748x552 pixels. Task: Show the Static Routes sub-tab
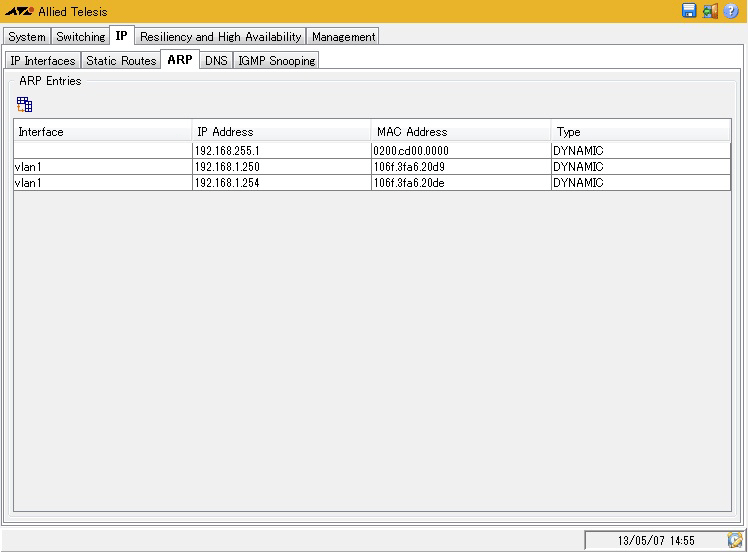point(121,61)
